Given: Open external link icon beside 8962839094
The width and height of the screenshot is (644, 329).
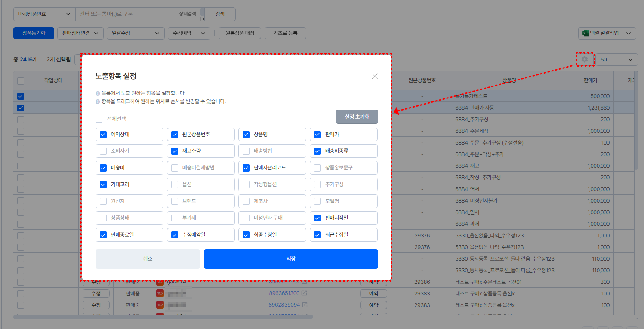Looking at the screenshot, I should click(x=305, y=305).
